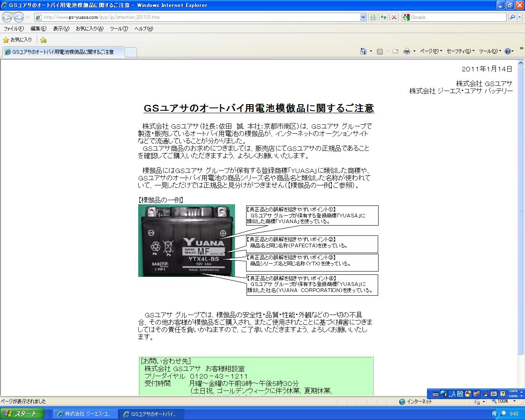Click the page heading GSユアサのオートバイ用電池模倣品に関するご注意
Screen dimensions: 525x420
(259, 108)
